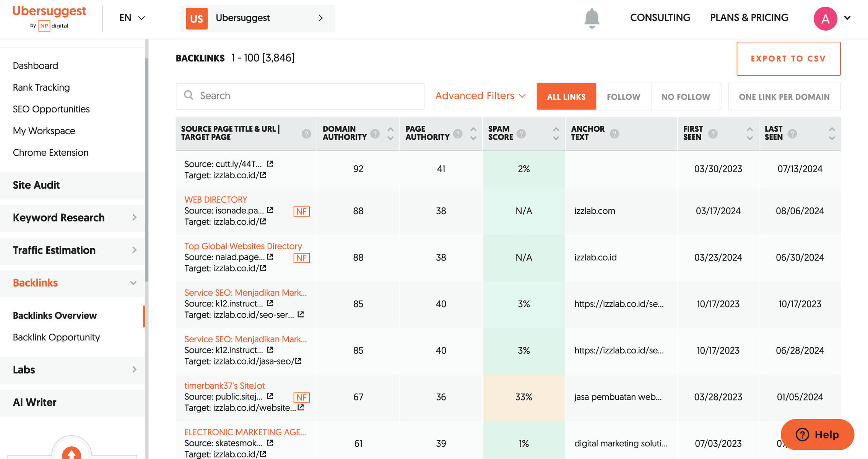Show Domain Authority help tooltip
The image size is (868, 459).
click(375, 133)
